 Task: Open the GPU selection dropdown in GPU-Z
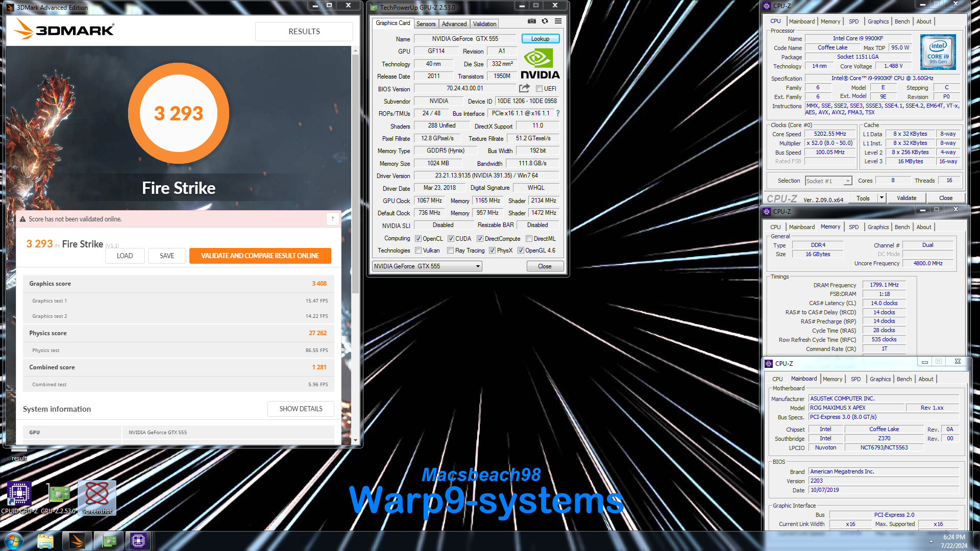pyautogui.click(x=427, y=266)
